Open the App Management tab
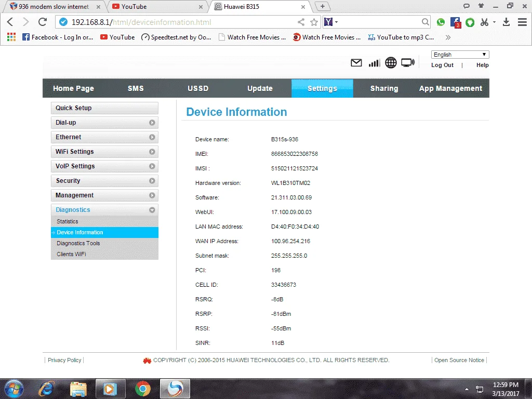Viewport: 532px width, 399px height. click(x=450, y=88)
